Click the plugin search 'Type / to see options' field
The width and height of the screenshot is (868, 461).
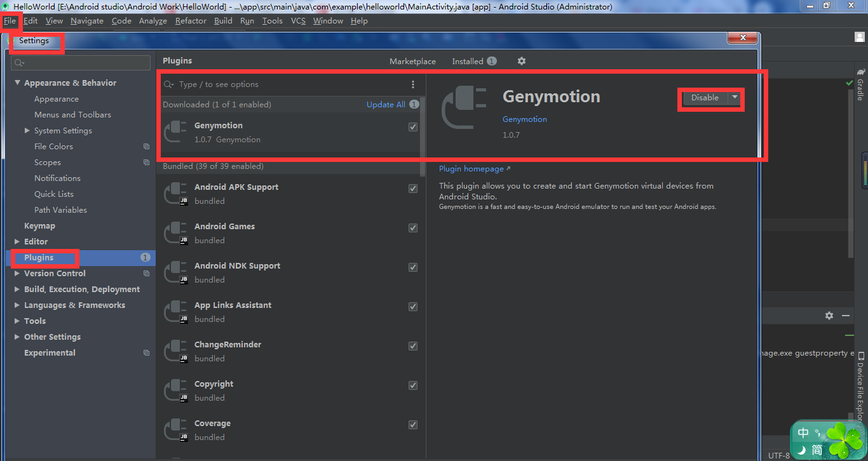pos(284,84)
